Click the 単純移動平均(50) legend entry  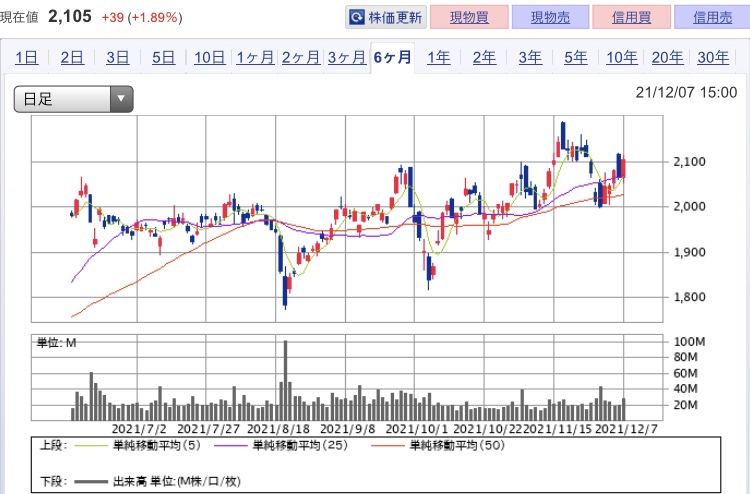tap(457, 446)
